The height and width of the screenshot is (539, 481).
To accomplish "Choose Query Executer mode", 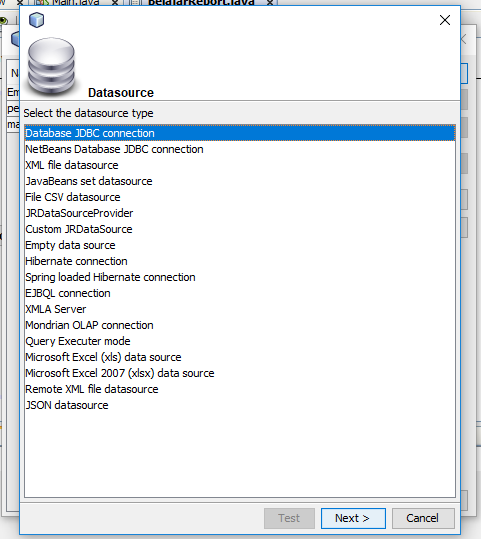I will [240, 341].
